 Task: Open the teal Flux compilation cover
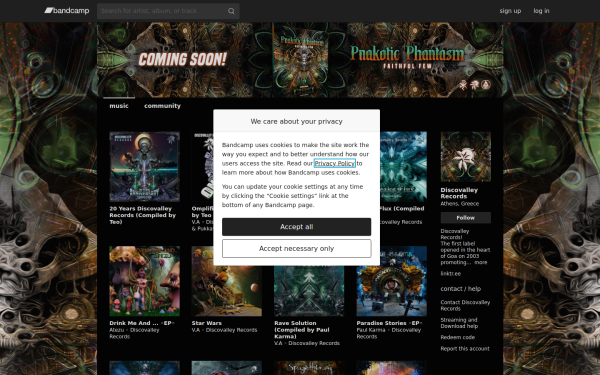403,166
